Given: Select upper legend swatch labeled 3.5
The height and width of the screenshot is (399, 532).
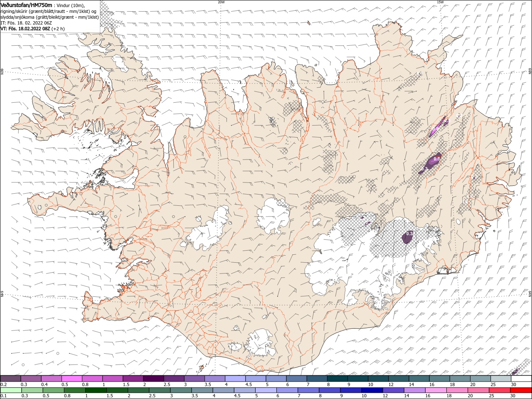Looking at the screenshot, I should pos(214,378).
